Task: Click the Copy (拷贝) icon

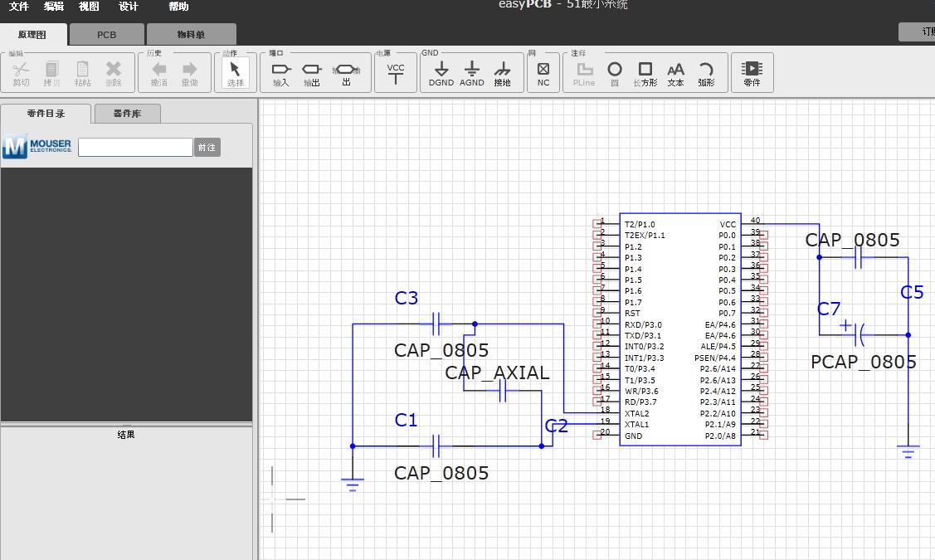Action: pyautogui.click(x=51, y=73)
